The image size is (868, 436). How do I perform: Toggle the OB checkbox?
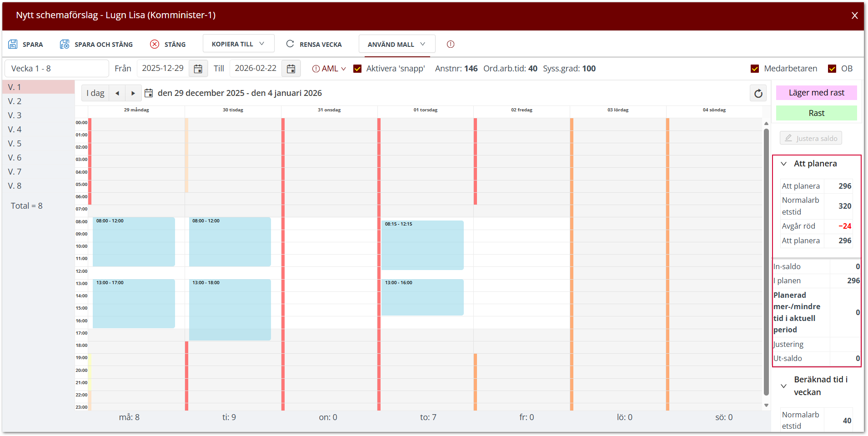tap(832, 69)
